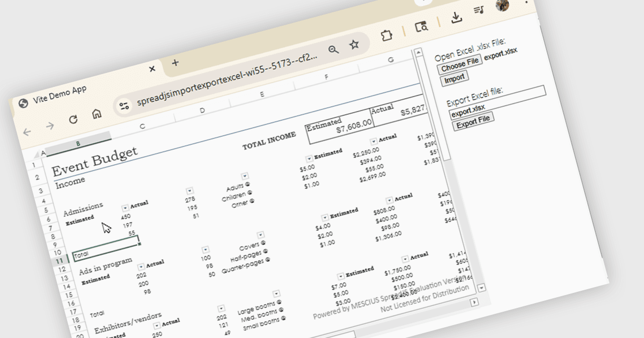Click the browser forward arrow
This screenshot has width=644, height=338.
[x=50, y=126]
